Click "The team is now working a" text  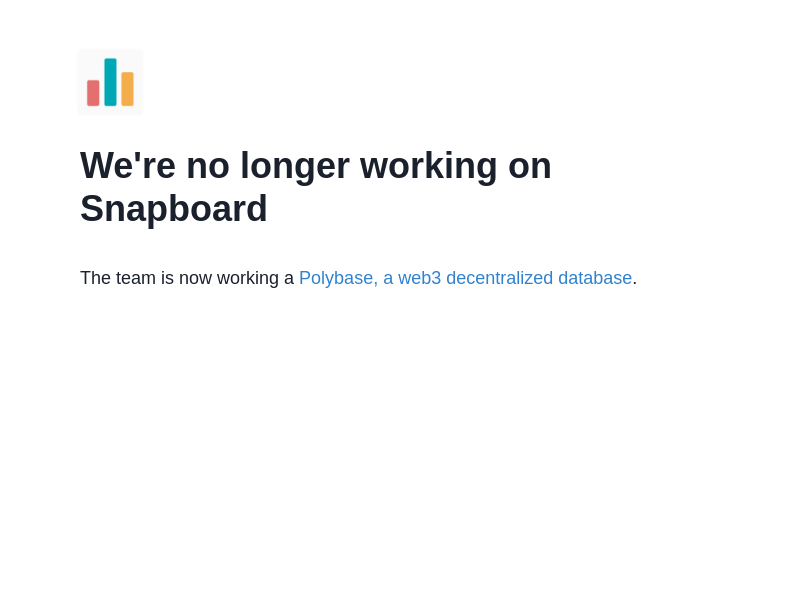pyautogui.click(x=187, y=278)
